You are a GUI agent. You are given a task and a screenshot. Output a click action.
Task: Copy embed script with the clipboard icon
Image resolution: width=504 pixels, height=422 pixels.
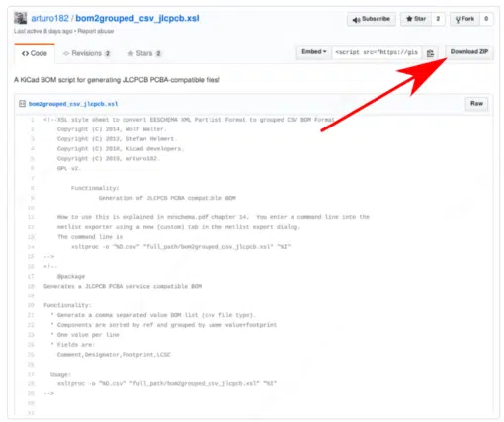click(430, 53)
